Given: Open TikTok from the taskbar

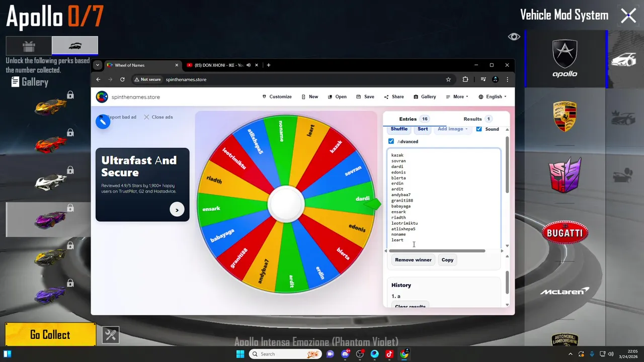Looking at the screenshot, I should [x=389, y=354].
